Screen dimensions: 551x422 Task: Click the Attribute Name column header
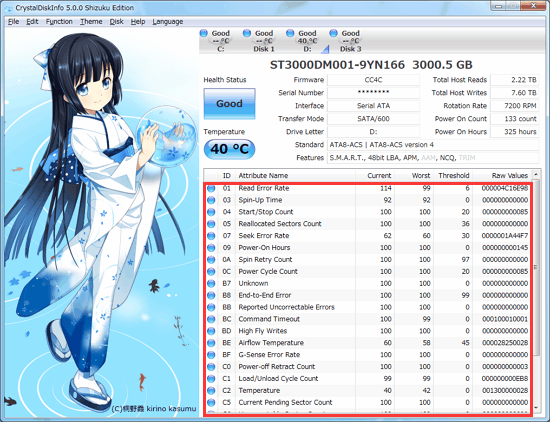point(295,175)
